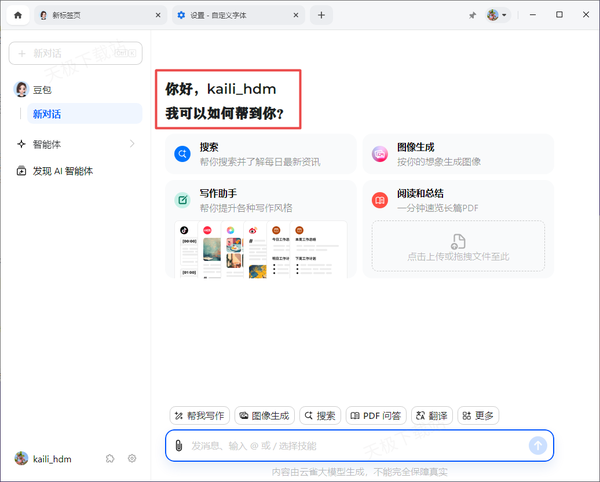Image resolution: width=600 pixels, height=482 pixels.
Task: Open the 更多 options menu
Action: 478,415
